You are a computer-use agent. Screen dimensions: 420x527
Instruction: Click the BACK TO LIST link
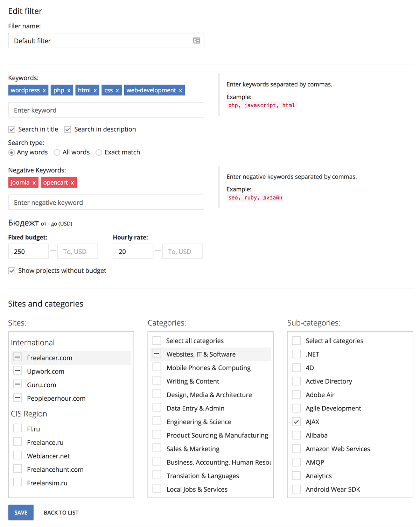point(61,513)
